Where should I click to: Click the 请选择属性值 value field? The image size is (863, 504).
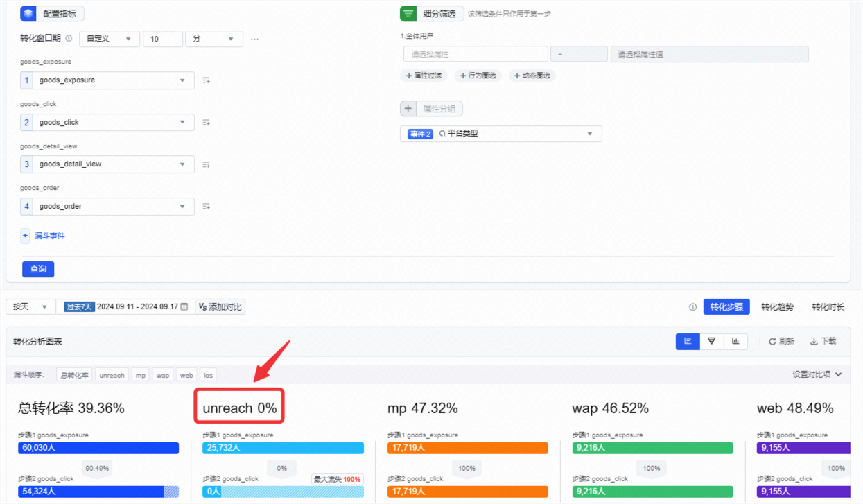(x=709, y=54)
